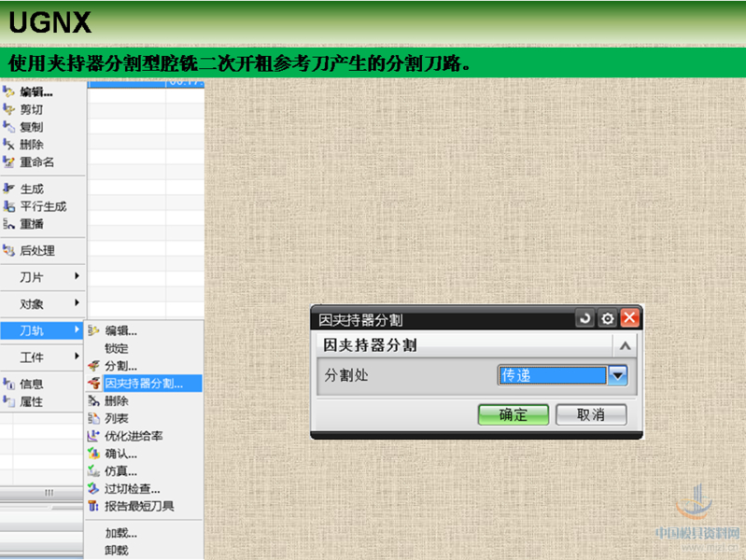Click the 后处理 post-process icon
746x560 pixels.
point(9,250)
